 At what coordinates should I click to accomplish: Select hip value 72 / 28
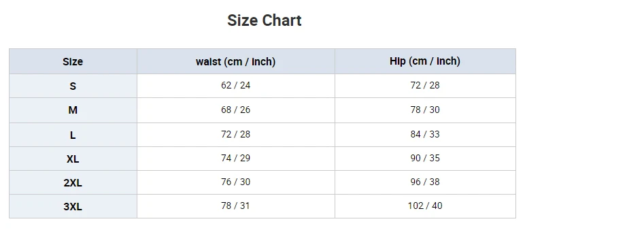[425, 86]
